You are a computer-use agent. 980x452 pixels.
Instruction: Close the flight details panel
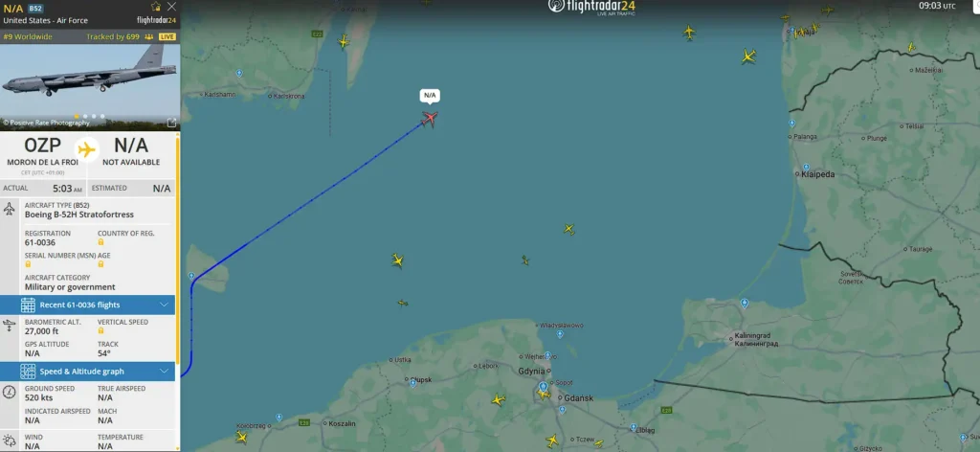pos(172,7)
